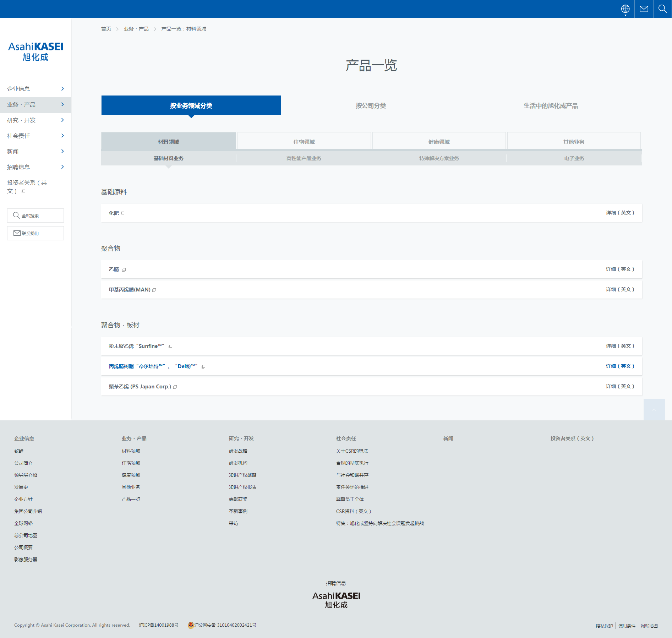Expand 业务・产品 sidebar chevron
The height and width of the screenshot is (638, 672).
(x=62, y=104)
